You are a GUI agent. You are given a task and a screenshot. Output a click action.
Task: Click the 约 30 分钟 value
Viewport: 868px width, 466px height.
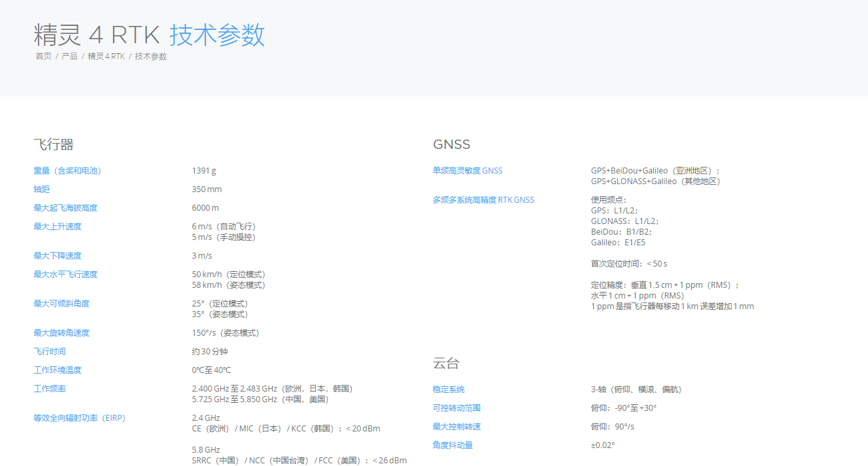[x=210, y=352]
